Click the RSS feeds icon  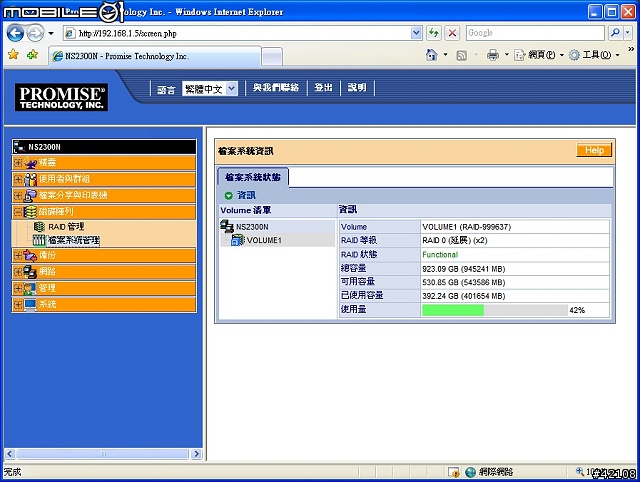(462, 55)
